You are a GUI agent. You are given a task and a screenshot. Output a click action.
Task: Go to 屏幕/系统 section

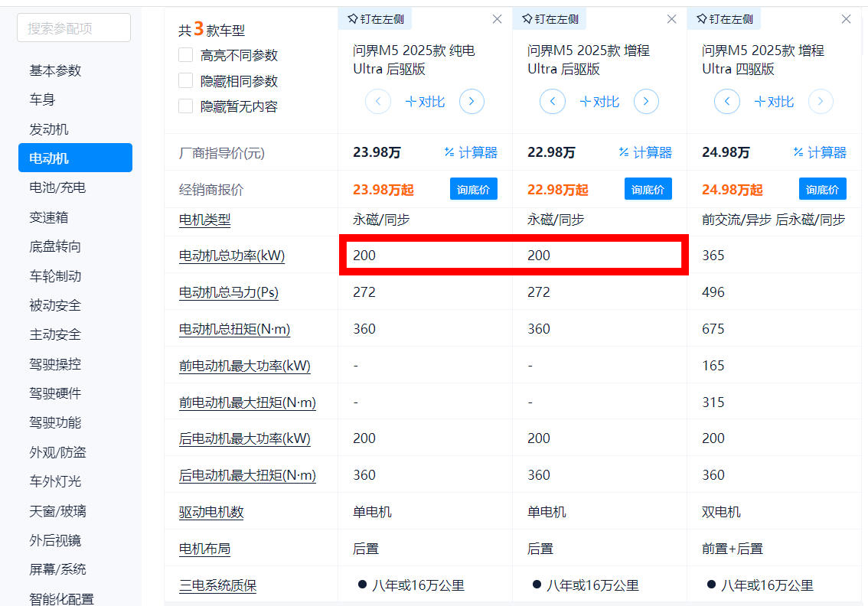click(x=57, y=569)
